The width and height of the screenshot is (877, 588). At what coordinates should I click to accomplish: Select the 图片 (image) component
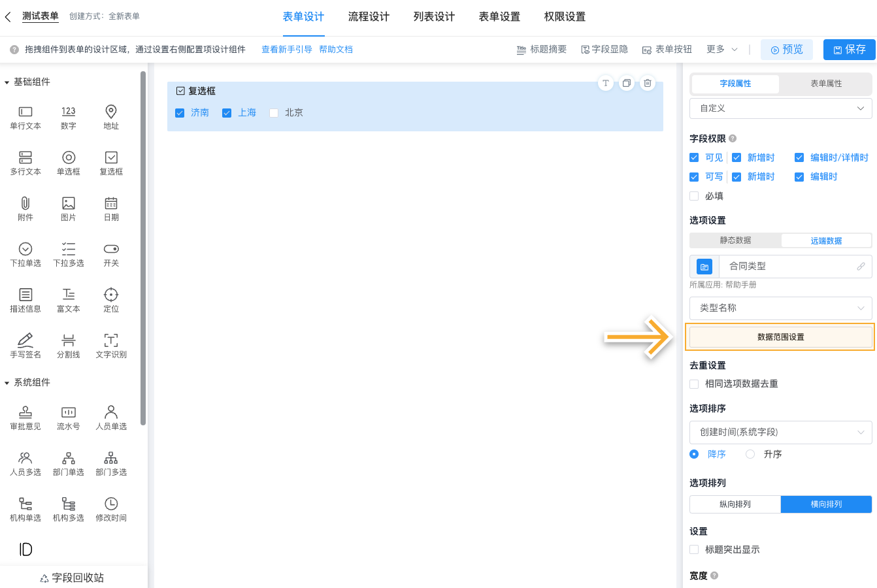coord(68,208)
